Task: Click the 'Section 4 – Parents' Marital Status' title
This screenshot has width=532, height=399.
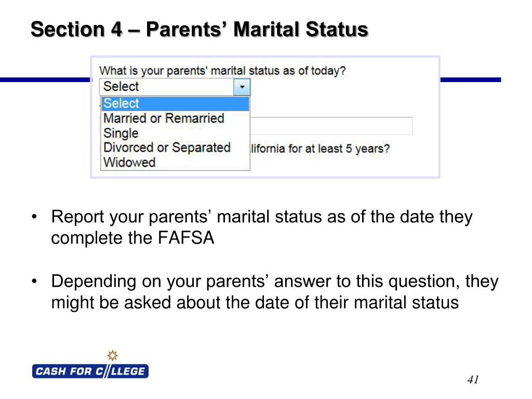Action: 199,29
